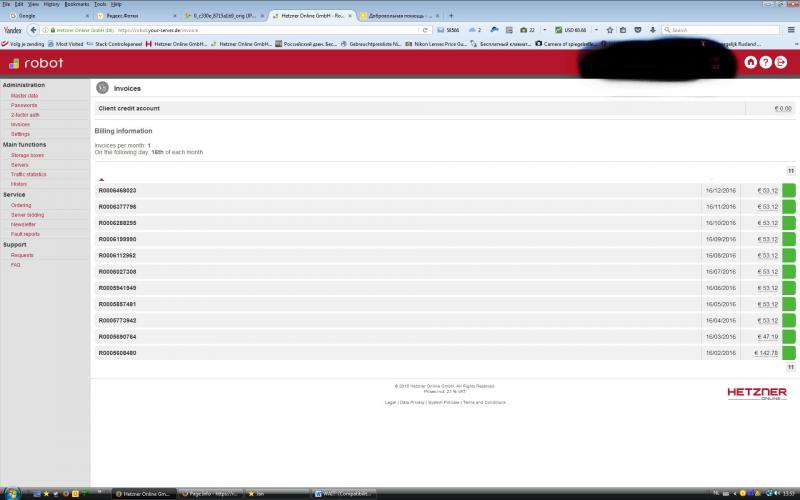The width and height of the screenshot is (800, 500).
Task: Open dropdown arrow next to camera counter
Action: pyautogui.click(x=544, y=30)
